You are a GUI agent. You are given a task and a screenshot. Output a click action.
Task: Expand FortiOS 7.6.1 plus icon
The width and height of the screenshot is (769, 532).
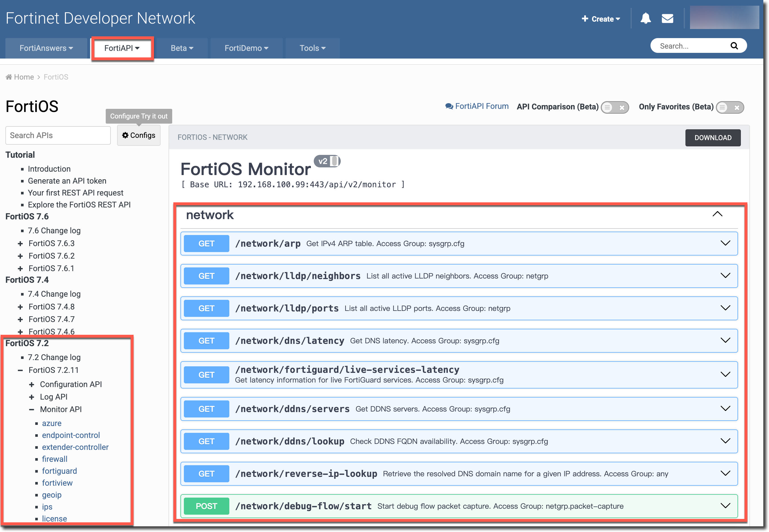coord(20,269)
